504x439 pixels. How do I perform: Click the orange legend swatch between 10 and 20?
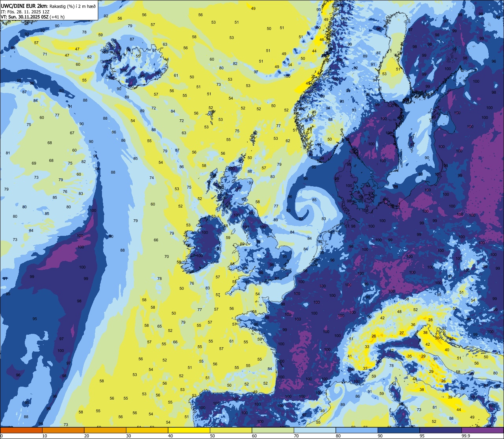(x=63, y=430)
